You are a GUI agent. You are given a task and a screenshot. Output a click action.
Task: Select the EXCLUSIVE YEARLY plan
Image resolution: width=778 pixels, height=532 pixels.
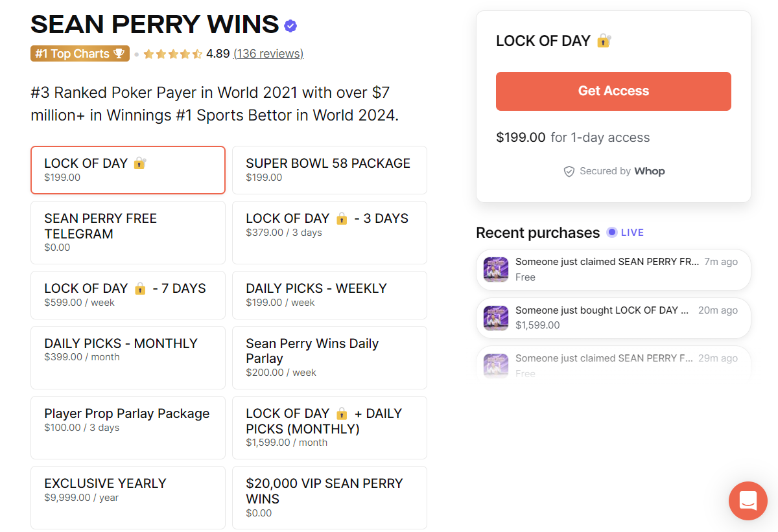[128, 497]
